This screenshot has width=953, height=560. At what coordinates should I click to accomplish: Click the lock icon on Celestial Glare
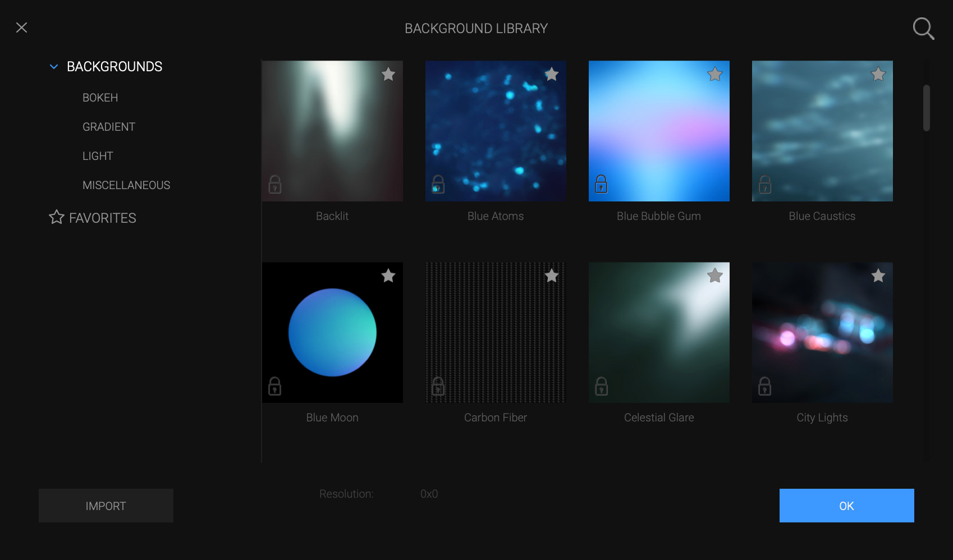(x=601, y=386)
